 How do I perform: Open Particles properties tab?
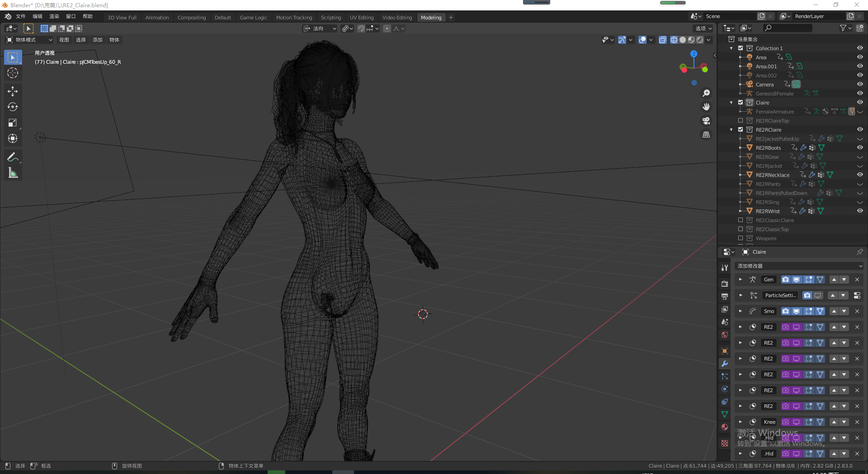click(x=725, y=376)
